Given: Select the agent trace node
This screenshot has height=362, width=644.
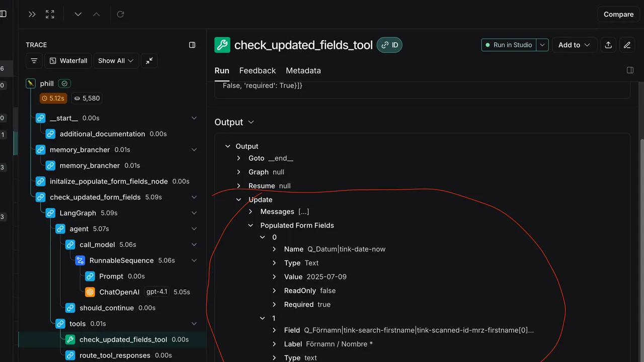Looking at the screenshot, I should [x=79, y=229].
